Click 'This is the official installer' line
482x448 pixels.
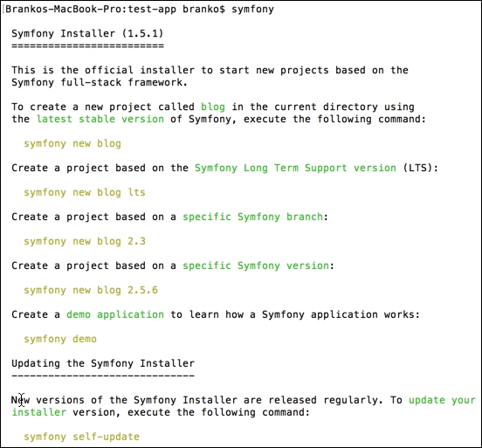pos(210,70)
